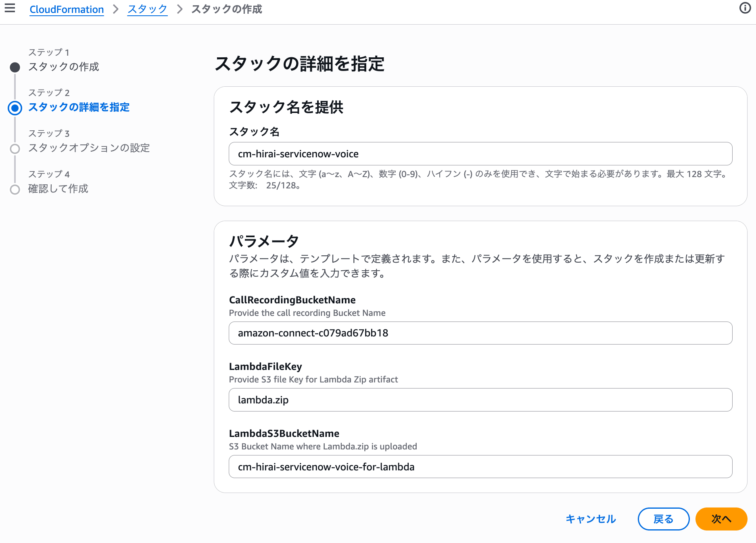Click the step 3 empty circle indicator
The height and width of the screenshot is (543, 756).
coord(15,149)
